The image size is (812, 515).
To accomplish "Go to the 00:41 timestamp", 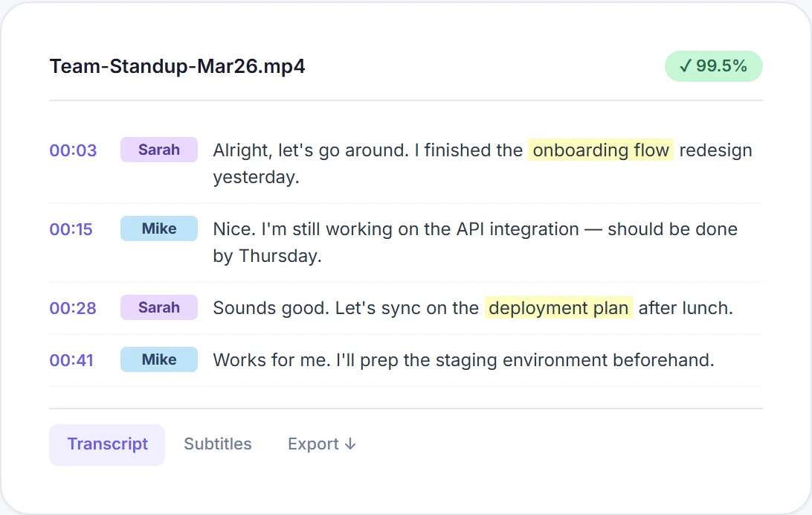I will coord(71,360).
